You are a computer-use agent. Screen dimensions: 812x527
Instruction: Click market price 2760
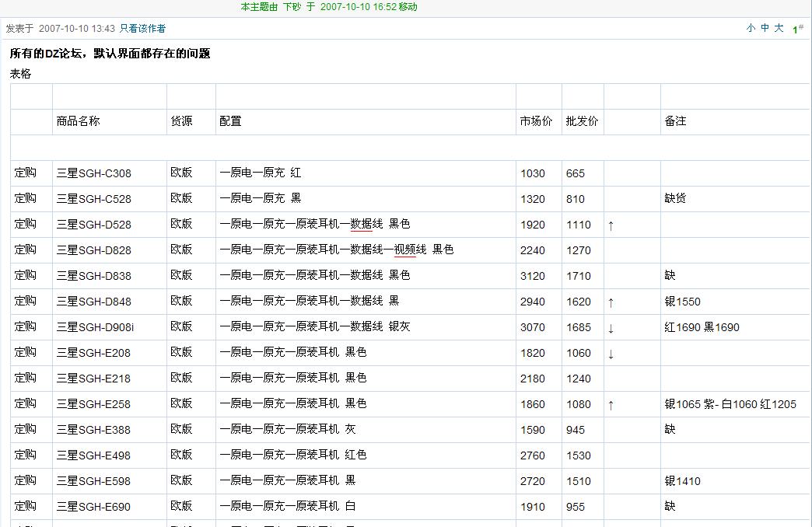[x=532, y=455]
